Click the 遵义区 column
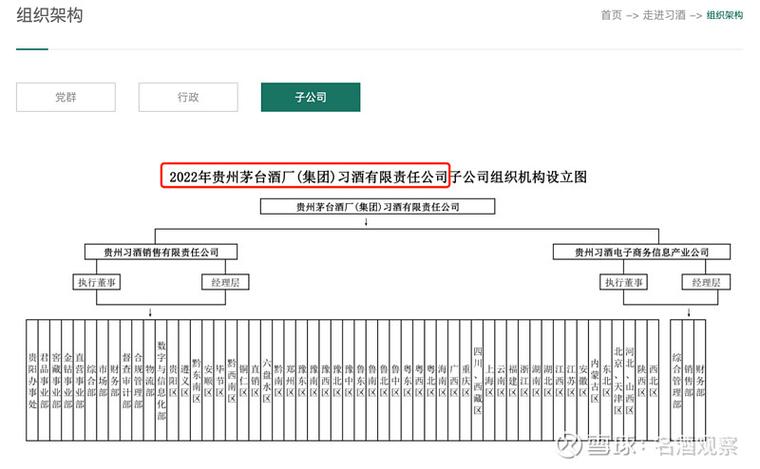Image resolution: width=760 pixels, height=469 pixels. [185, 380]
